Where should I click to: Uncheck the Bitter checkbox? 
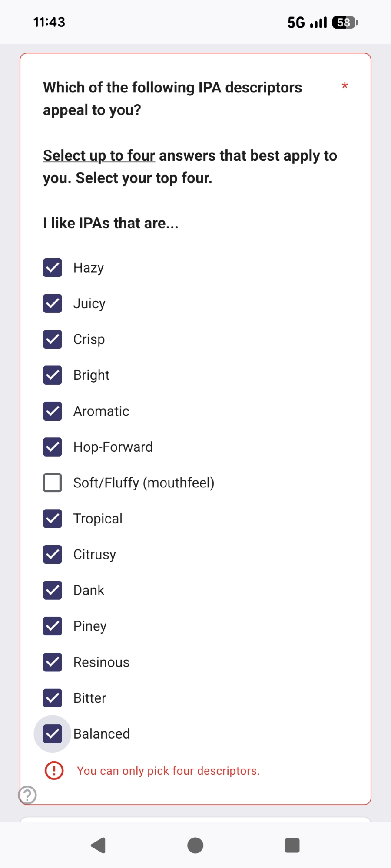point(53,698)
